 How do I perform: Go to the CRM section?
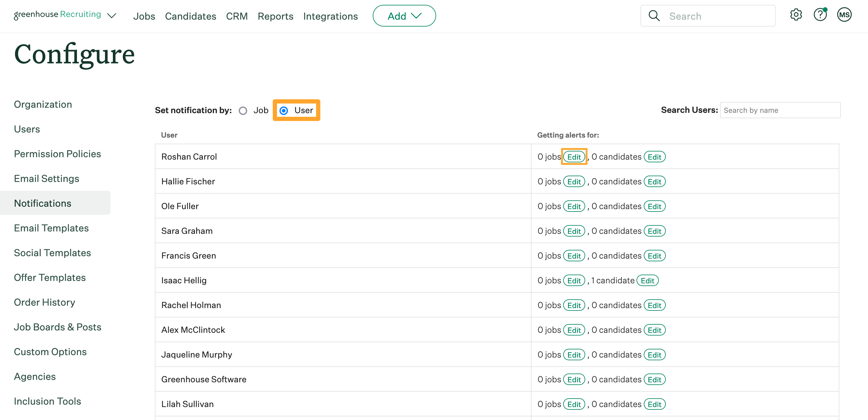(x=237, y=16)
